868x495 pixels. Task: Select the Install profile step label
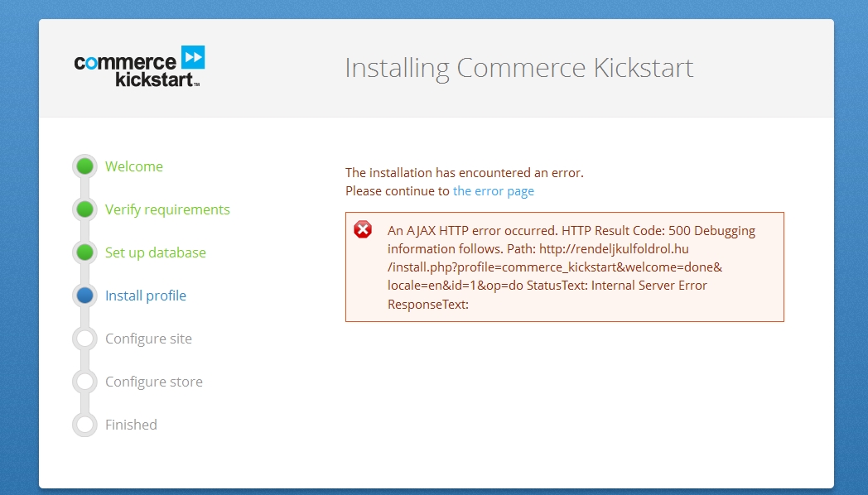point(146,296)
